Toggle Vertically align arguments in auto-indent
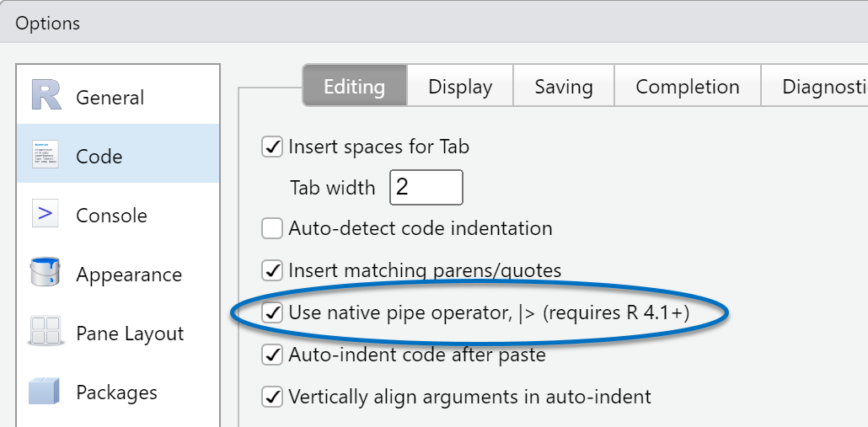 pyautogui.click(x=272, y=397)
